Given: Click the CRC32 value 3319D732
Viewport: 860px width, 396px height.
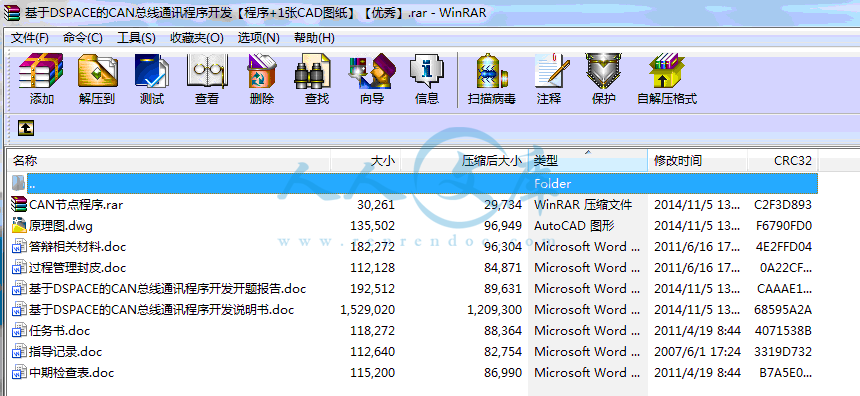Looking at the screenshot, I should coord(783,352).
